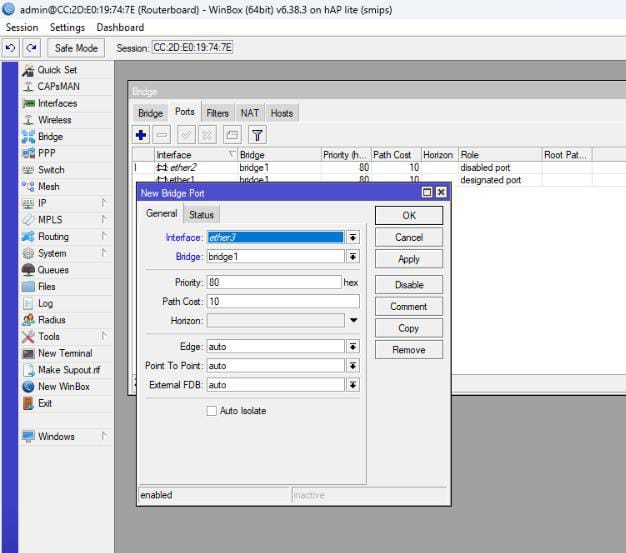Click the Disable button in dialog
Viewport: 626px width, 553px height.
coord(409,285)
